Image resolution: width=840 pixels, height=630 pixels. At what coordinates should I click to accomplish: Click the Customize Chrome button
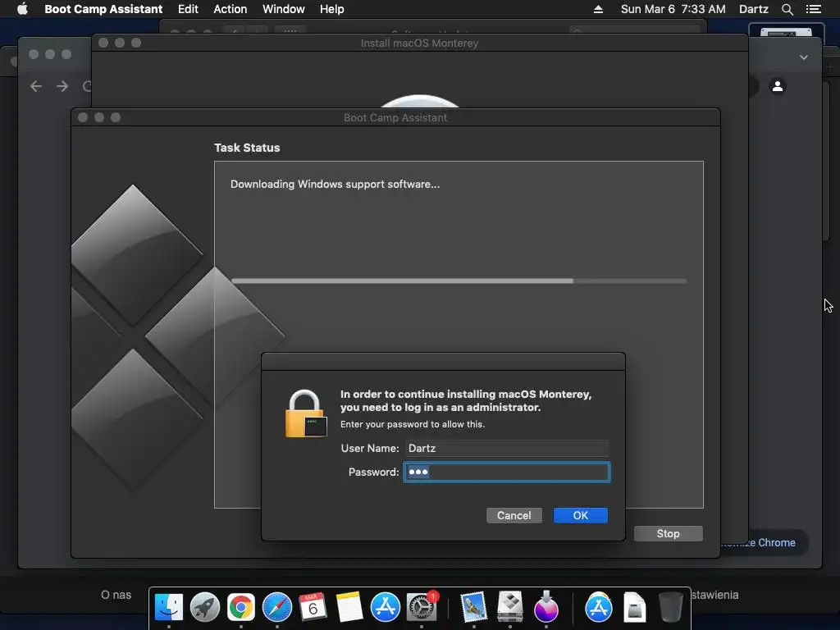pos(764,543)
